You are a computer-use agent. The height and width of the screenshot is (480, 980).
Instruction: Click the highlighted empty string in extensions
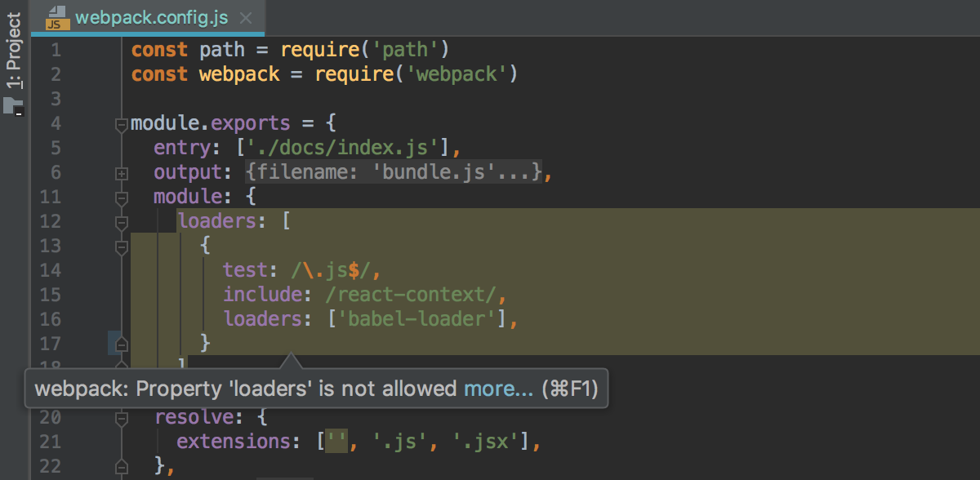click(336, 442)
